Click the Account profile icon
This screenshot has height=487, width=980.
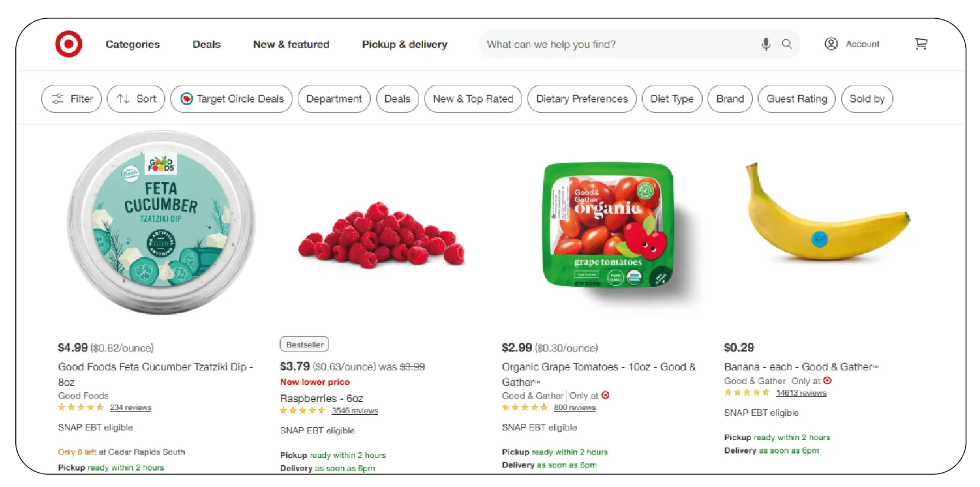pyautogui.click(x=831, y=44)
